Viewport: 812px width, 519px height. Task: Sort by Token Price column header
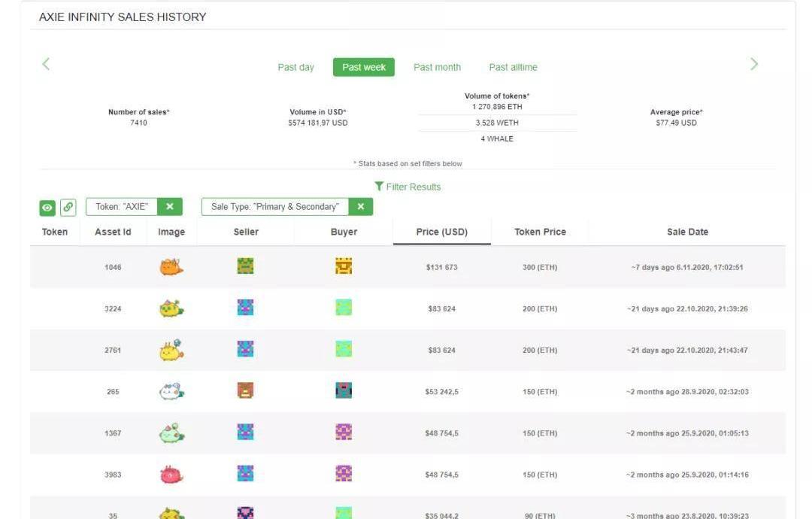point(540,232)
